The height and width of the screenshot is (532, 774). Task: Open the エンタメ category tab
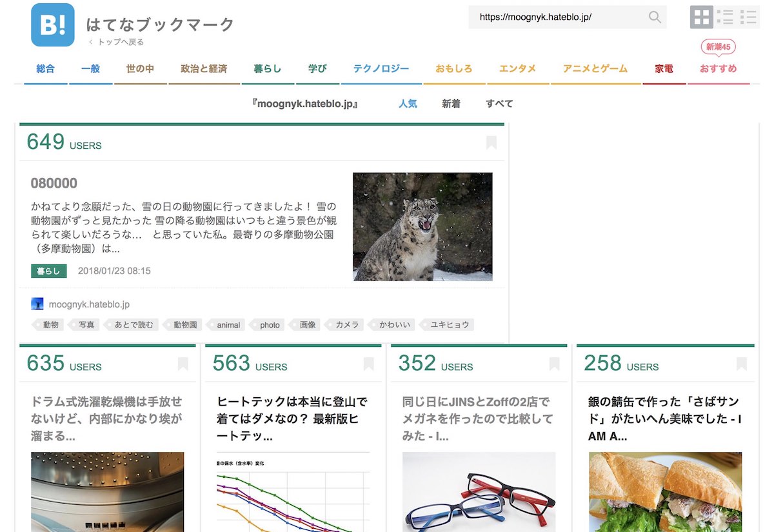point(518,68)
